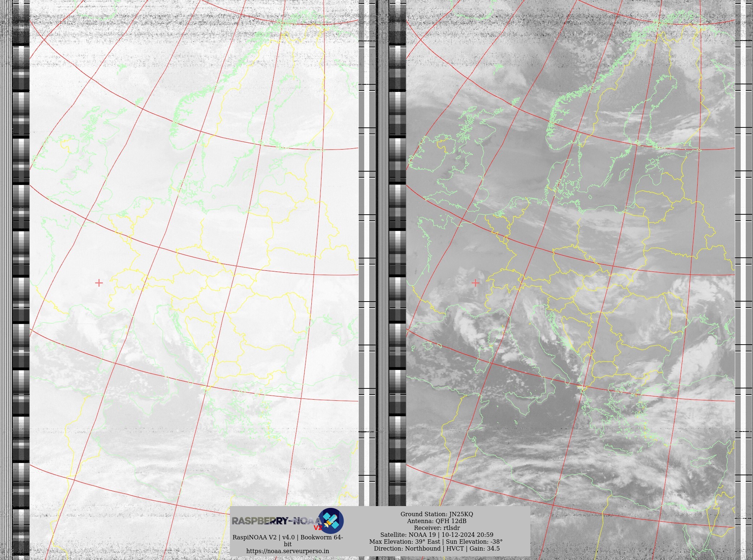Click the grayscale telemetry strip beside the right image
This screenshot has height=560, width=753.
coord(397,253)
